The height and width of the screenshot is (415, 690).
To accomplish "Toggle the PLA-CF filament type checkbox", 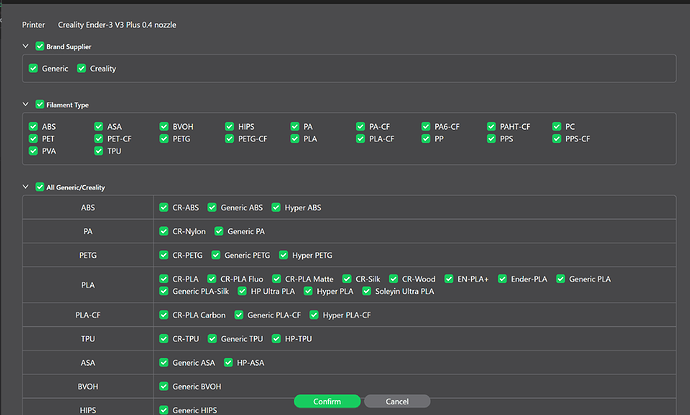I will coord(360,139).
